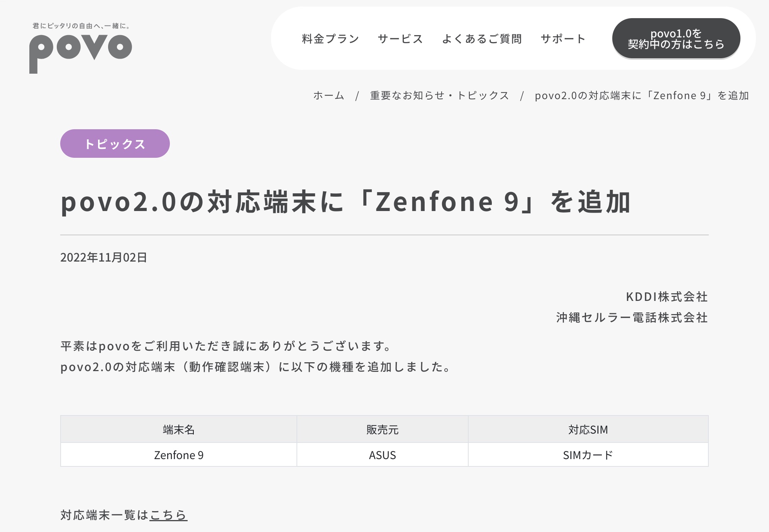Click the 対応SIM table header
This screenshot has width=769, height=532.
point(588,429)
